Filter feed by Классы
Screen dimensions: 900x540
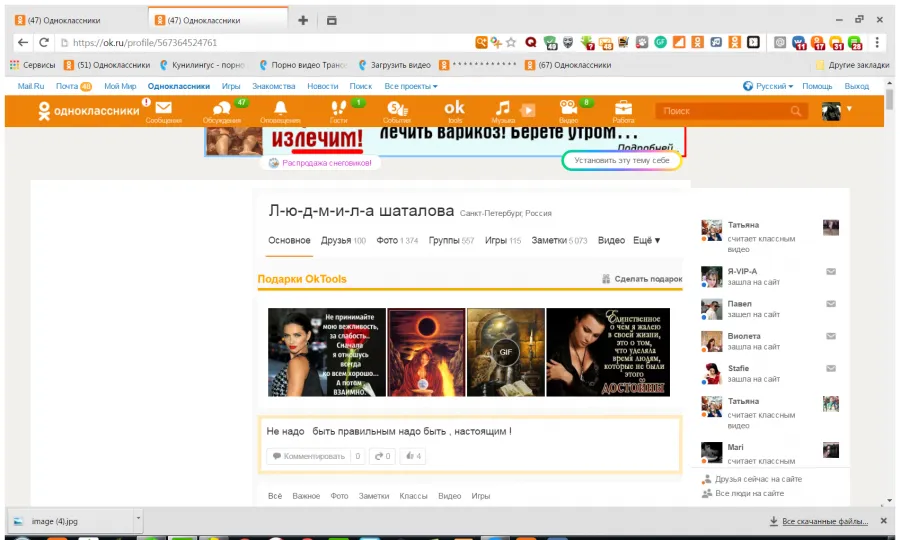pos(413,496)
